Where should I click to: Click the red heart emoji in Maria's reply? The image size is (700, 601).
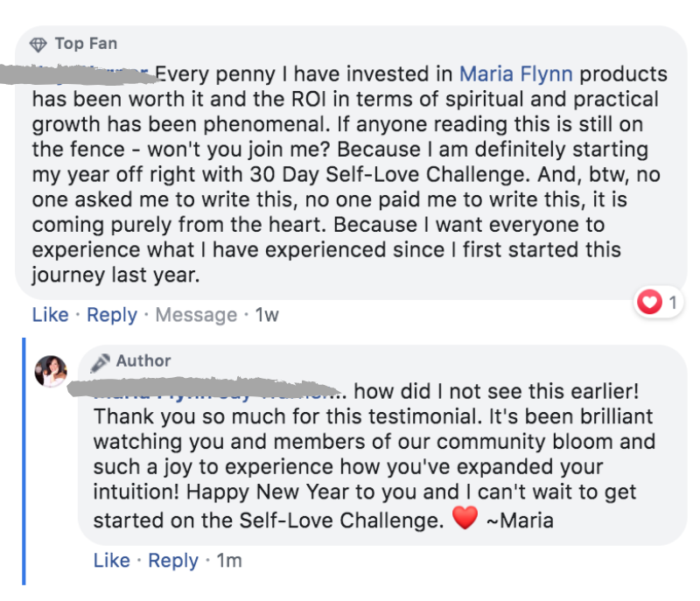[465, 519]
